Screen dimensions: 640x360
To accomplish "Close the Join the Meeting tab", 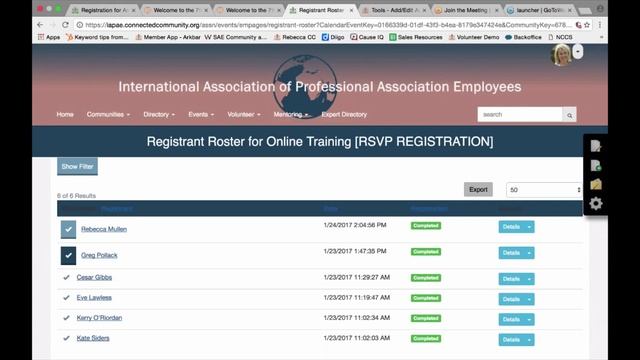I will click(497, 10).
